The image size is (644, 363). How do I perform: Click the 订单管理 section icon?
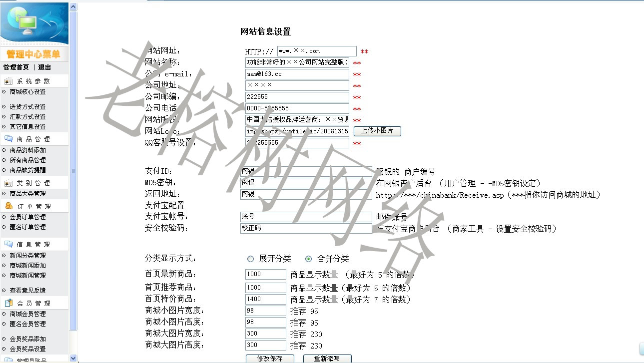tap(8, 206)
